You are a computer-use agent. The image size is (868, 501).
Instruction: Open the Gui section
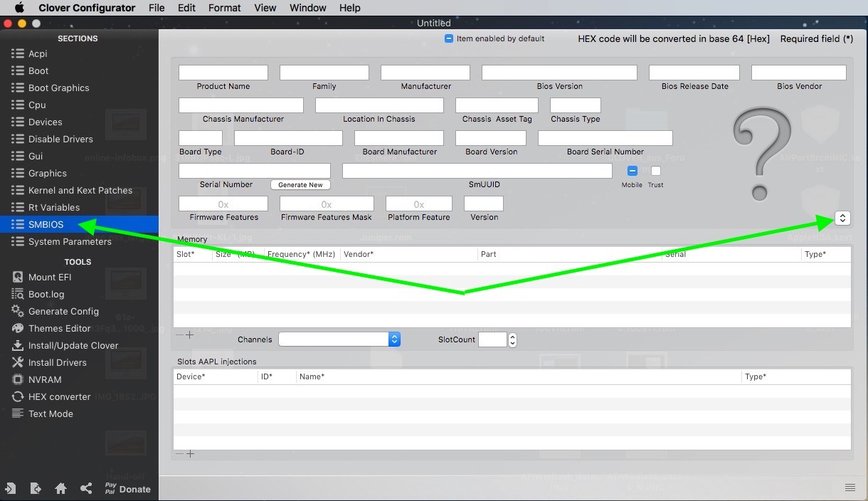tap(36, 156)
